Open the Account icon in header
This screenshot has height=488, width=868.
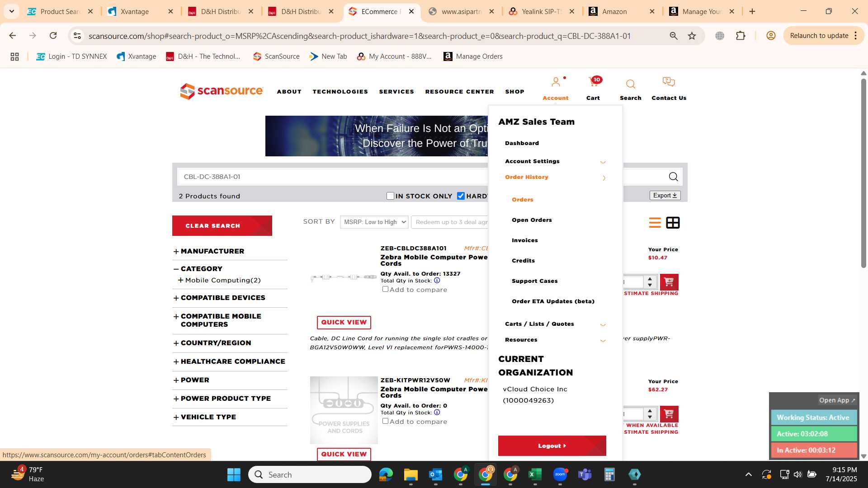point(556,82)
